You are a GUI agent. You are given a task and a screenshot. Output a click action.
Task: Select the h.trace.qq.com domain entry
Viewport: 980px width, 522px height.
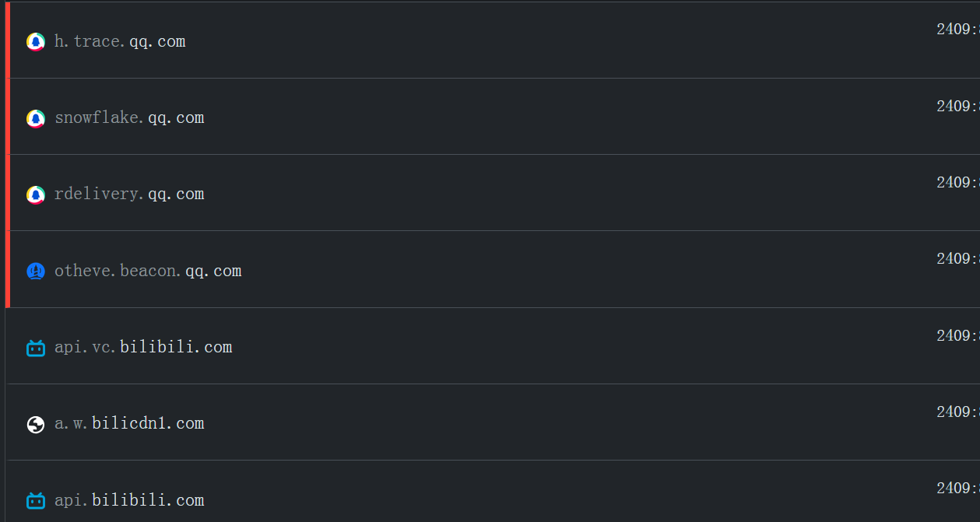pyautogui.click(x=120, y=42)
